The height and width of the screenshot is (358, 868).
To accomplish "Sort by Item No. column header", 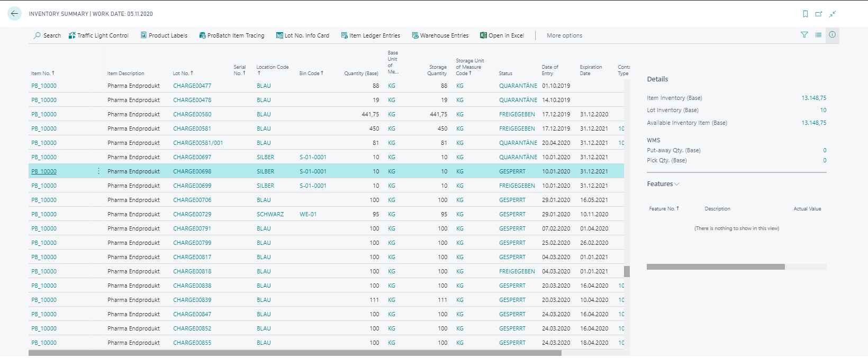I will tap(43, 74).
